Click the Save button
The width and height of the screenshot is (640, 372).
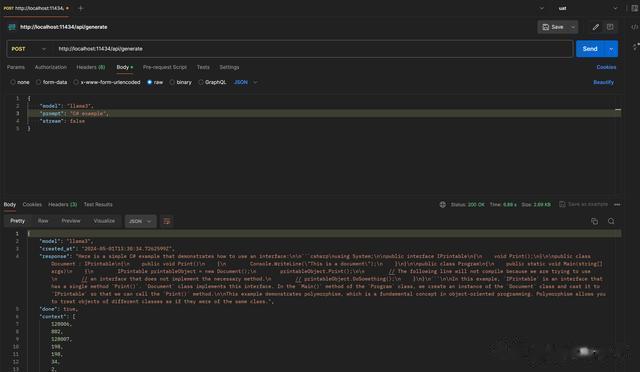(553, 27)
